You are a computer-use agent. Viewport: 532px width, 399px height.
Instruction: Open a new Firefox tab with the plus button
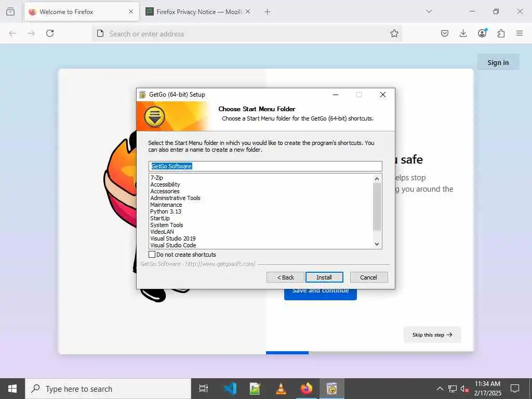tap(268, 12)
